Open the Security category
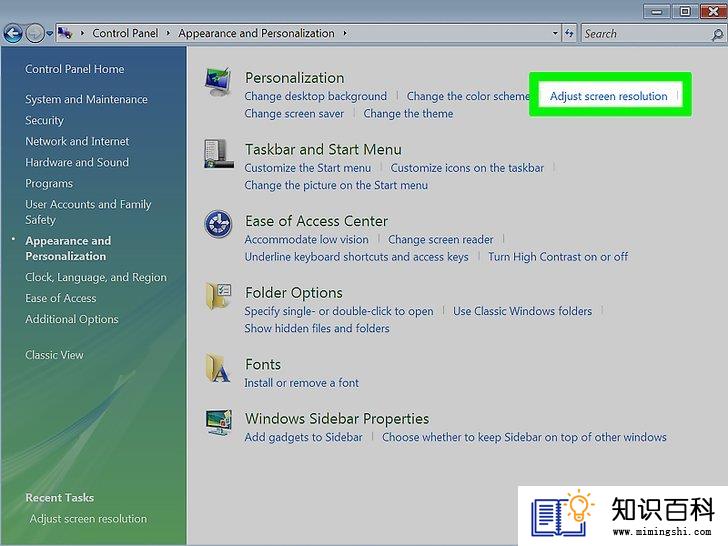 (44, 120)
